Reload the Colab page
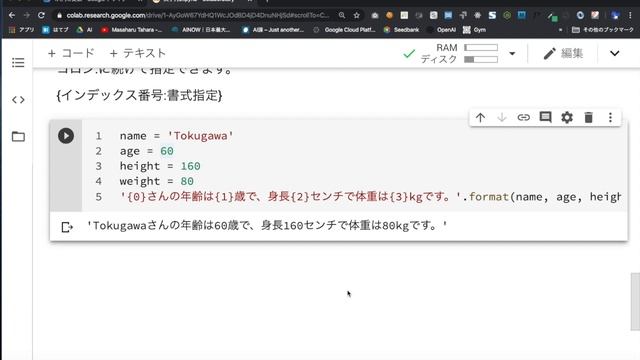 pos(41,16)
